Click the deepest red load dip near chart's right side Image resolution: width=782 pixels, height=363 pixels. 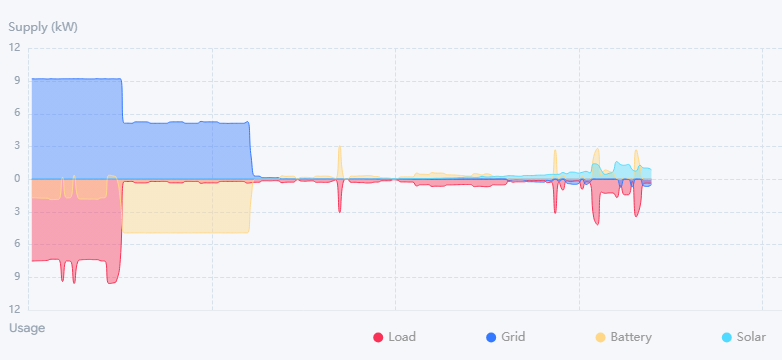[596, 209]
